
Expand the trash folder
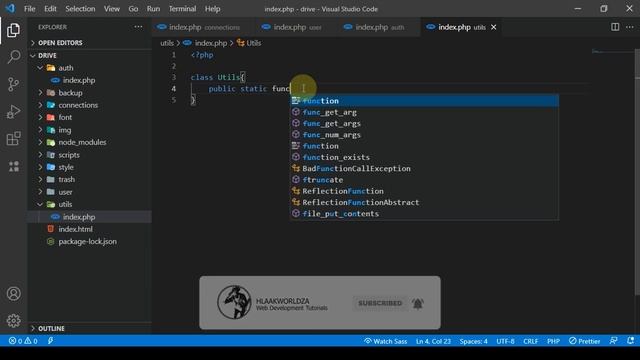[x=66, y=179]
